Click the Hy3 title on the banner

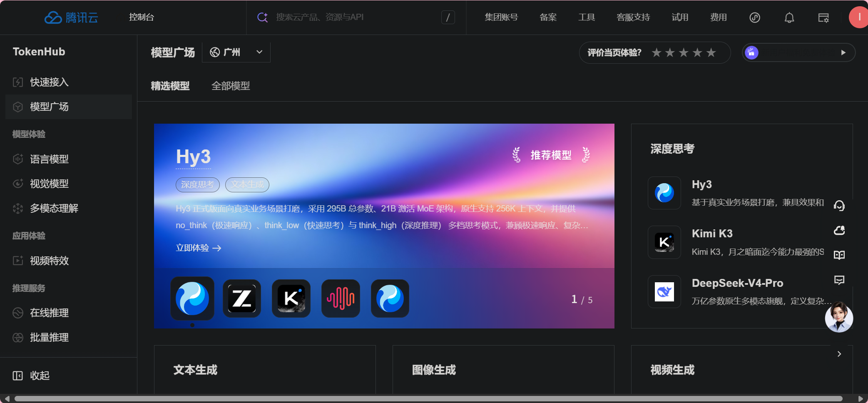193,157
